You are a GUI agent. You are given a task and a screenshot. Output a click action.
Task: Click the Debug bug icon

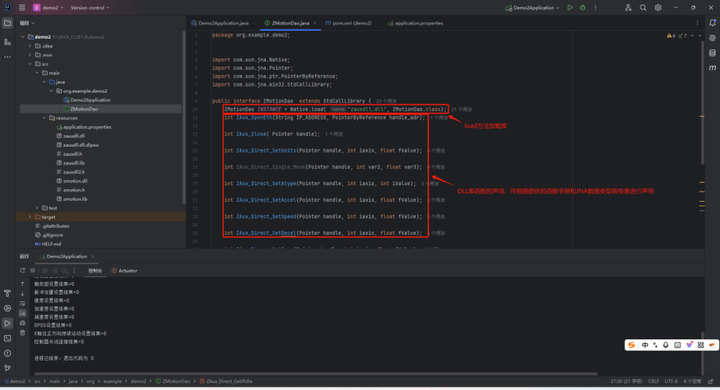[x=583, y=7]
